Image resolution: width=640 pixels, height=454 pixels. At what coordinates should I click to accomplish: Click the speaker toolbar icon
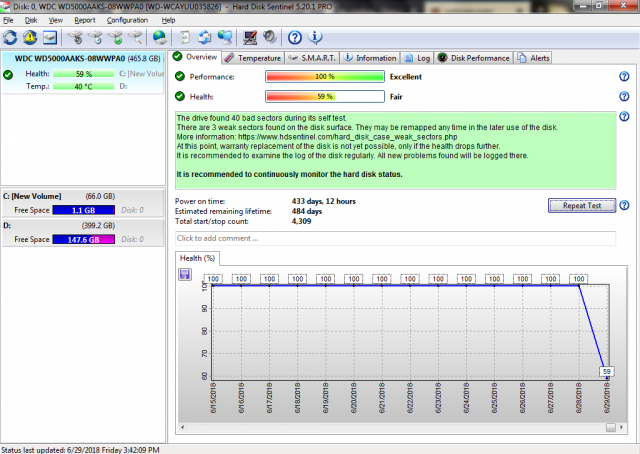[268, 38]
